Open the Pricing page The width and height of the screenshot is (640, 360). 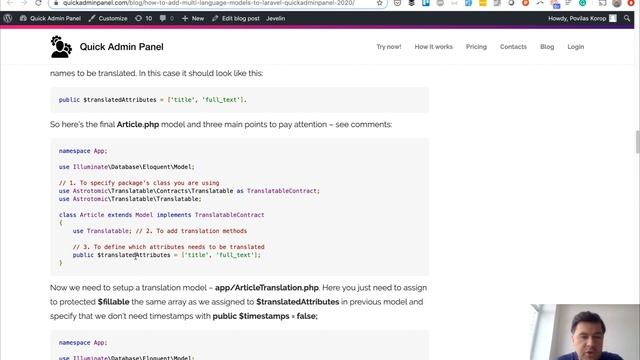tap(476, 47)
